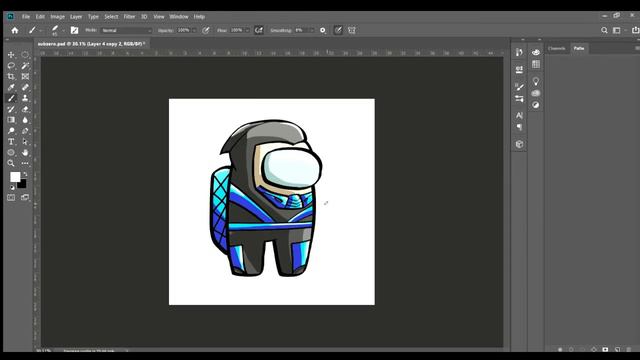Toggle the Brush Settings panel button

pyautogui.click(x=74, y=30)
